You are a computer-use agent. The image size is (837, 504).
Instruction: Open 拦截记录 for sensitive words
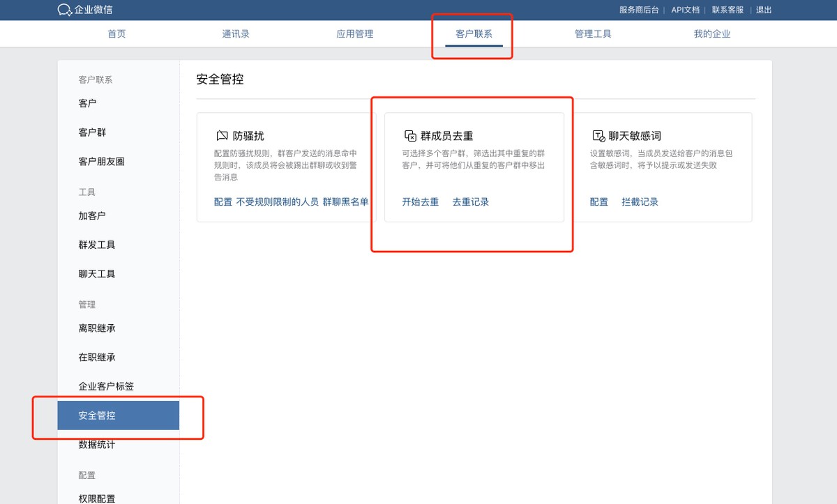pyautogui.click(x=640, y=201)
